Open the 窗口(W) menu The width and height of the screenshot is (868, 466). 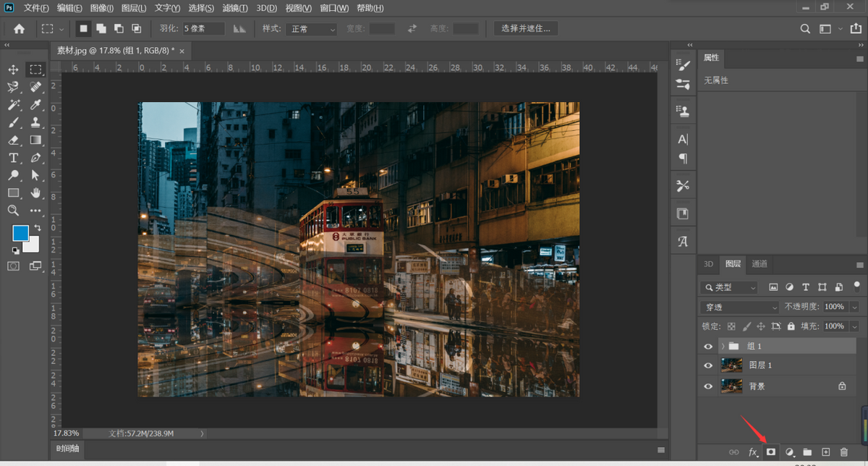[x=334, y=8]
